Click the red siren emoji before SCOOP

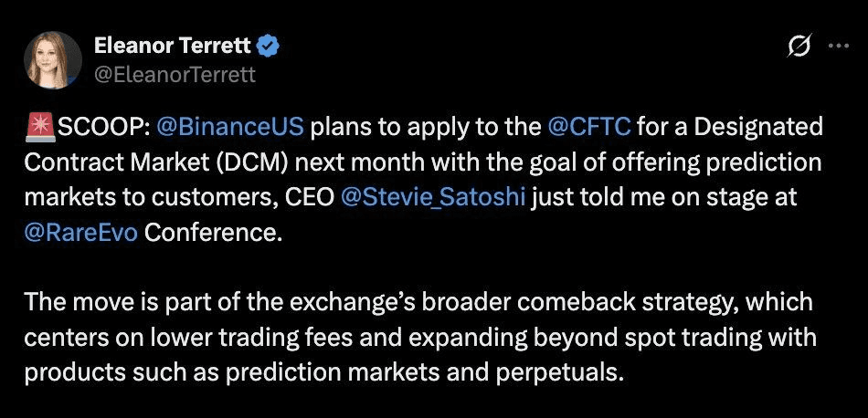pyautogui.click(x=39, y=128)
